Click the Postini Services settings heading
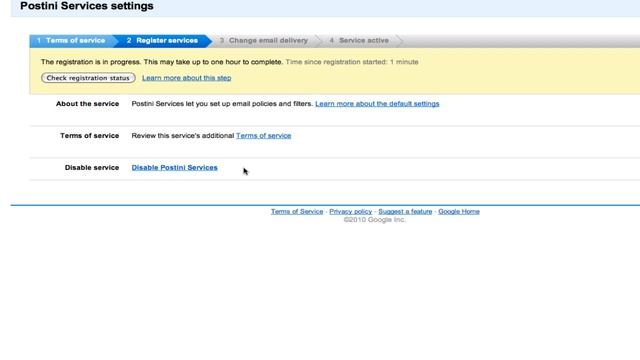Screen dimensions: 640x360 [x=87, y=6]
